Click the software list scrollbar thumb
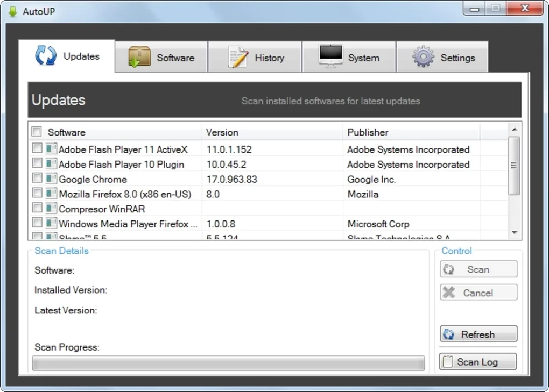This screenshot has height=392, width=549. tap(514, 166)
